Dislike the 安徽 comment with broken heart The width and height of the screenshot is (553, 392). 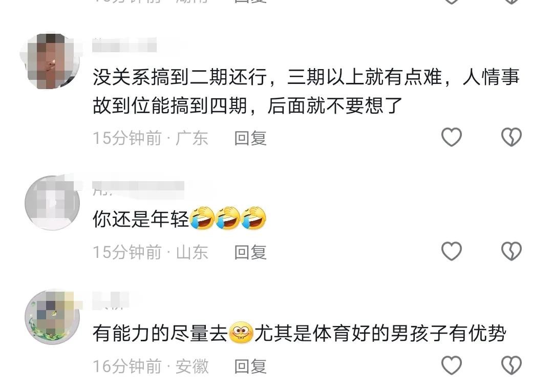coord(512,365)
